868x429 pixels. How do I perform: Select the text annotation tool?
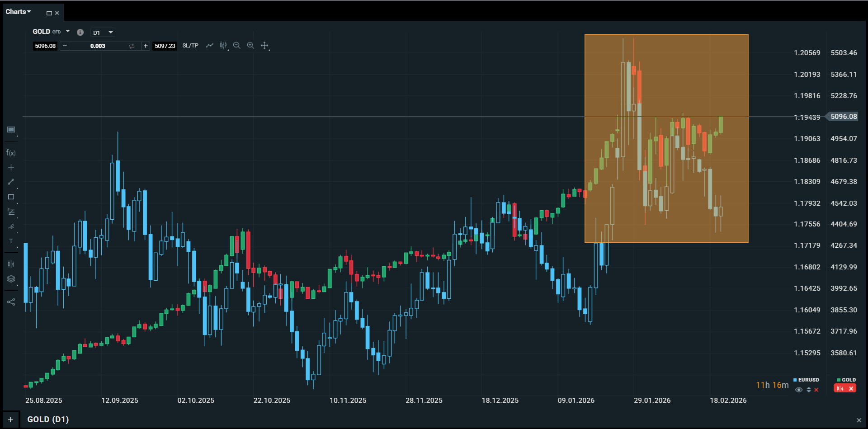[x=11, y=241]
